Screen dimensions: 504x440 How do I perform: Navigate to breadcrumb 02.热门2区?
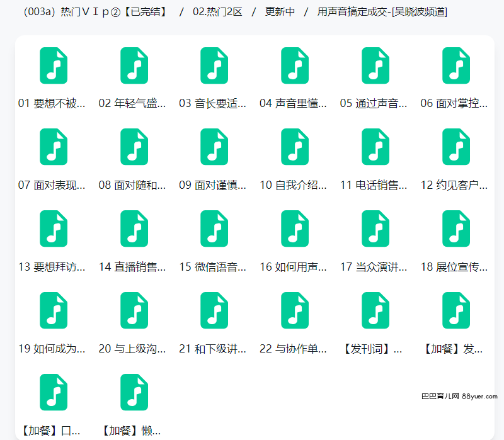(217, 12)
